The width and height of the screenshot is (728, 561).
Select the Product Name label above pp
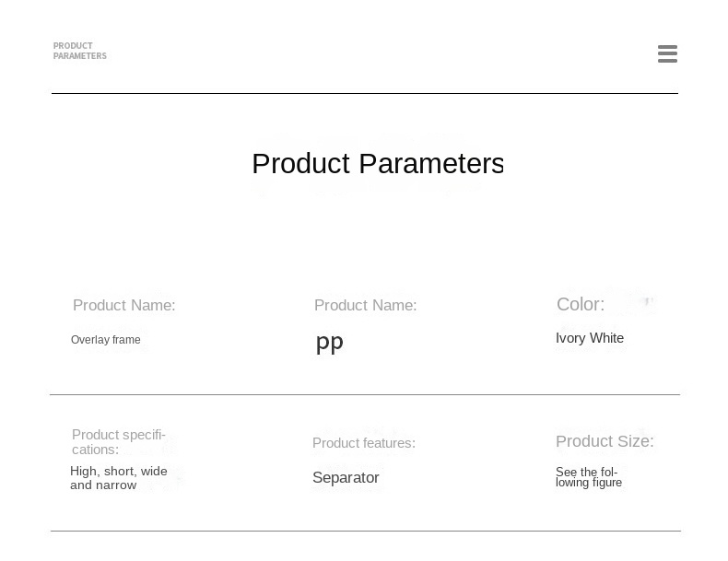click(365, 305)
